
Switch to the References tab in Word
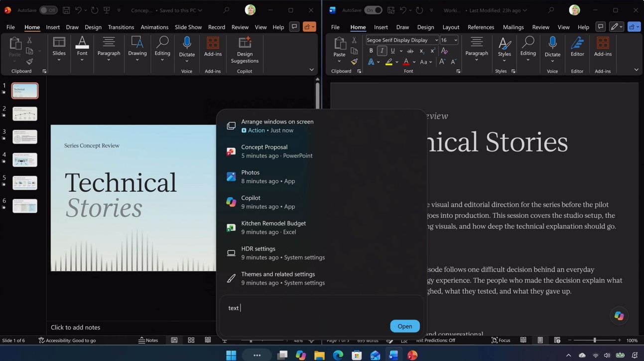pyautogui.click(x=481, y=27)
